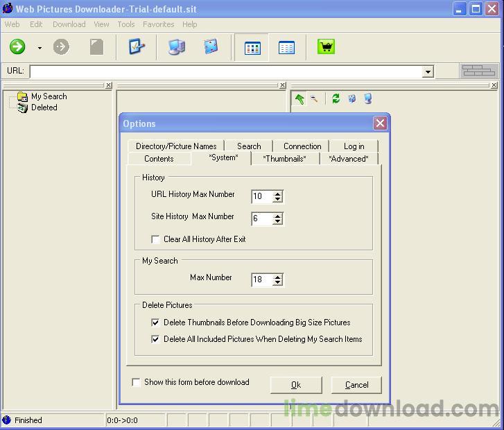Close the right panel with its X
Viewport: 504px width, 430px height.
pyautogui.click(x=494, y=85)
